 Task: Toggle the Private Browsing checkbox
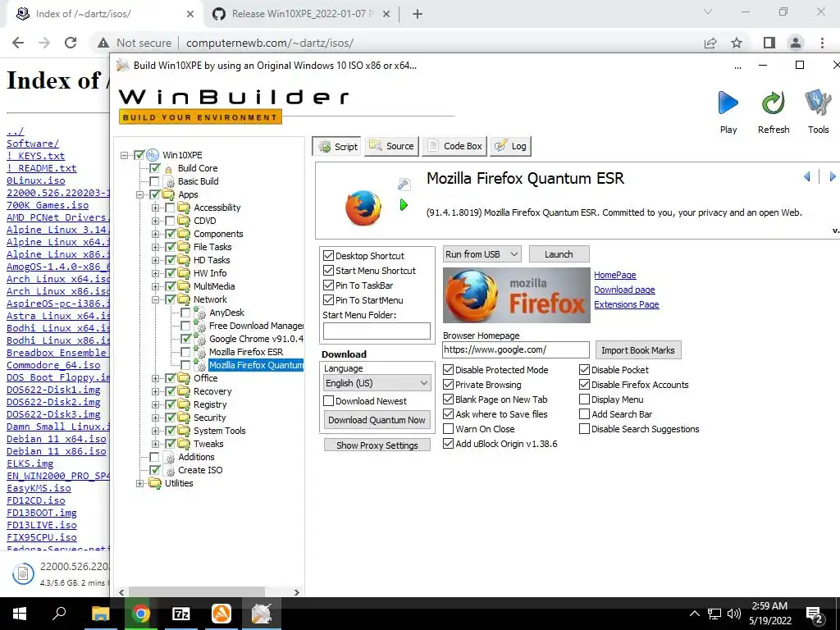coord(449,385)
